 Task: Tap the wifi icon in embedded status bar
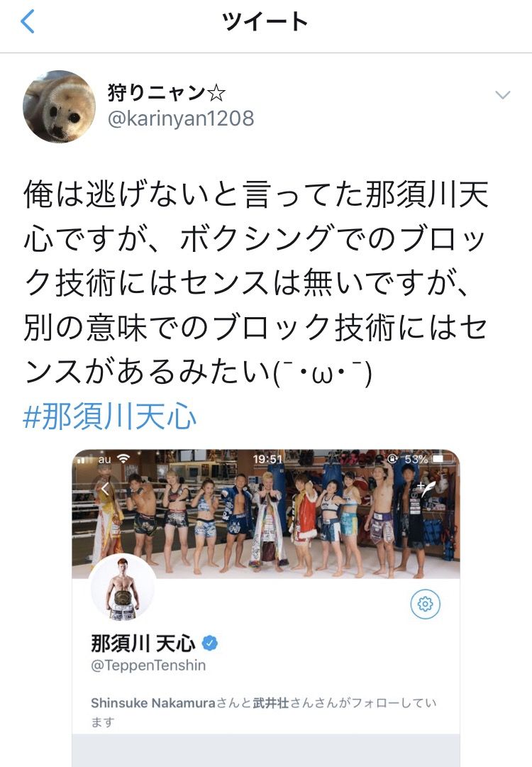[123, 459]
